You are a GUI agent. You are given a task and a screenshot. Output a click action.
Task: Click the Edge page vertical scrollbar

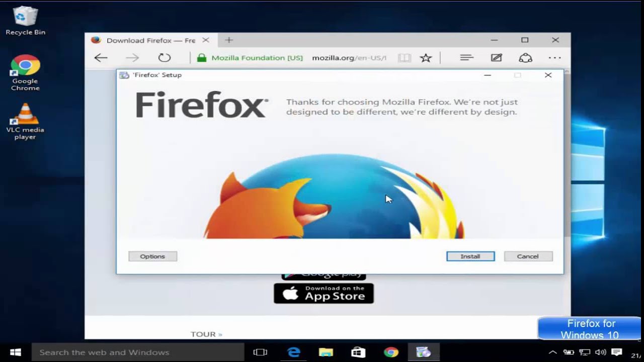point(567,201)
